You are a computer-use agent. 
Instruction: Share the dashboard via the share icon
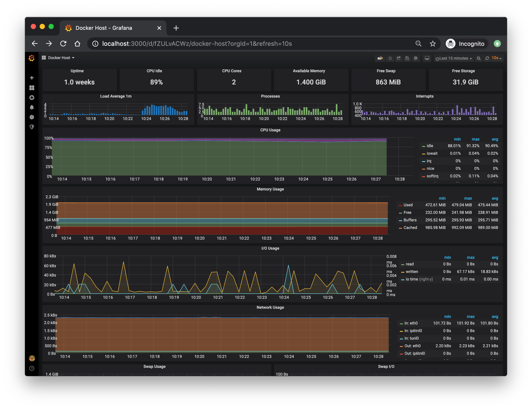tap(399, 58)
